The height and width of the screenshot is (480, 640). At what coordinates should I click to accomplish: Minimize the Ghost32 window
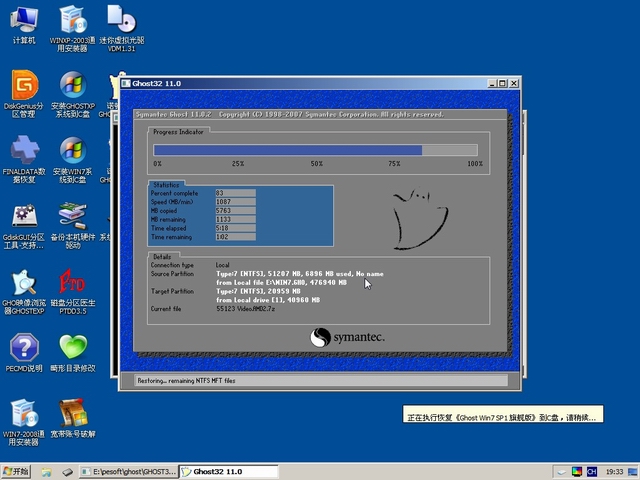(492, 83)
